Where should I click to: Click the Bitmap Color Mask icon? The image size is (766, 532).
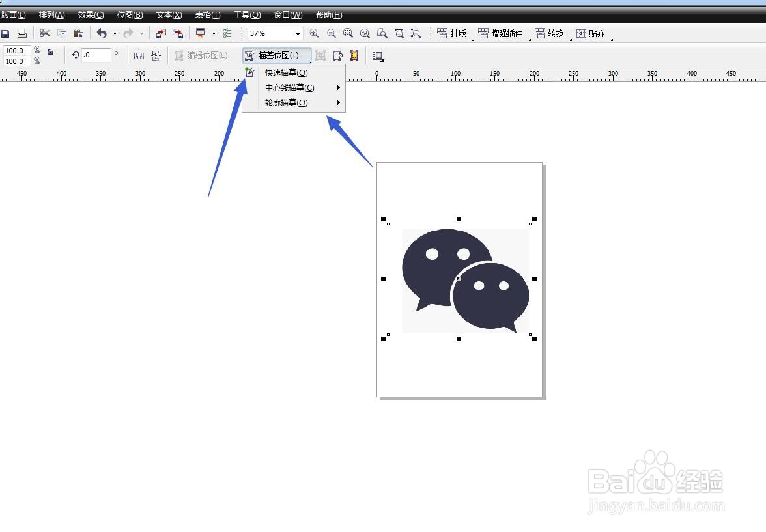[x=354, y=55]
